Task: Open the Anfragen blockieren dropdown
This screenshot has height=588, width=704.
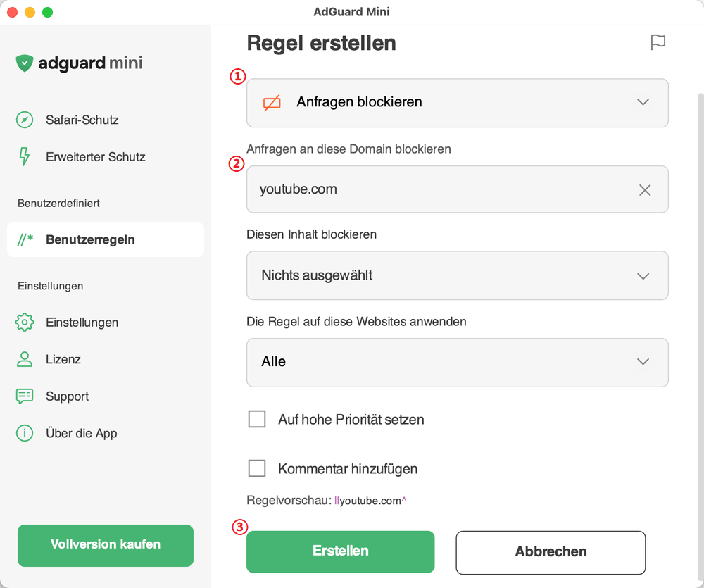Action: click(457, 103)
